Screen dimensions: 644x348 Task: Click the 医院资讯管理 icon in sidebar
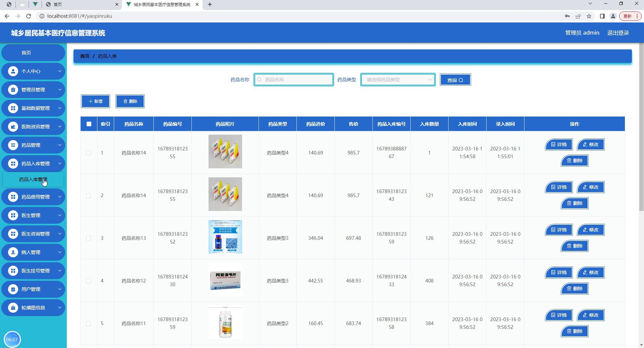13,127
